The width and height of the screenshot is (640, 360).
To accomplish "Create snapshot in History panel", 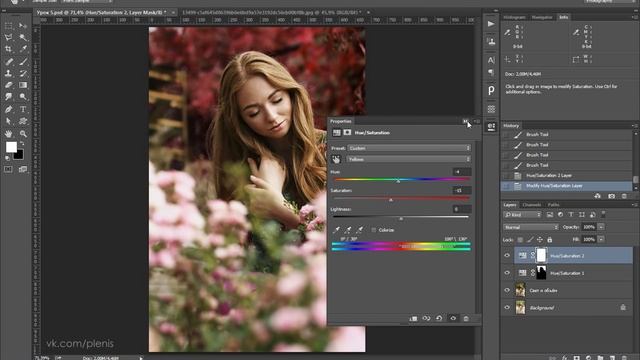I will pyautogui.click(x=611, y=196).
